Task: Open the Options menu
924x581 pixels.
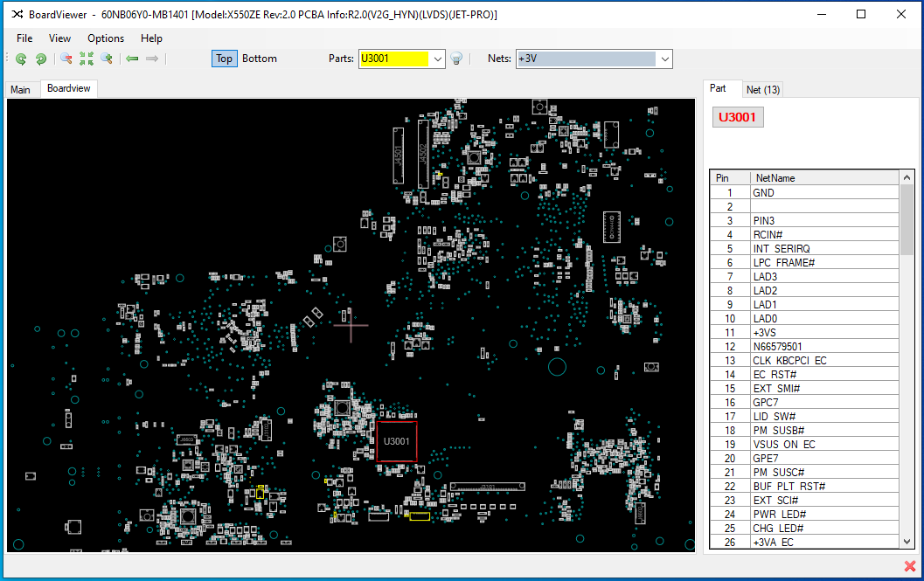Action: (x=105, y=38)
